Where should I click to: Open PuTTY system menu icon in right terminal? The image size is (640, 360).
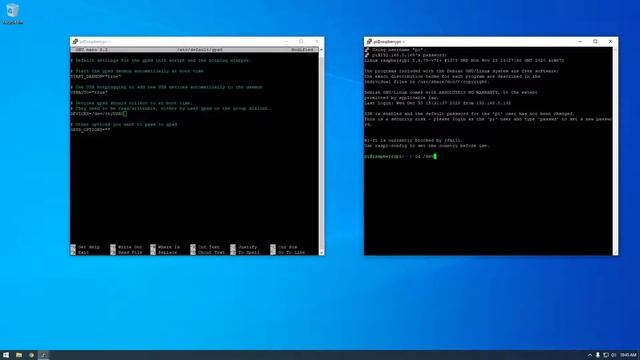369,42
